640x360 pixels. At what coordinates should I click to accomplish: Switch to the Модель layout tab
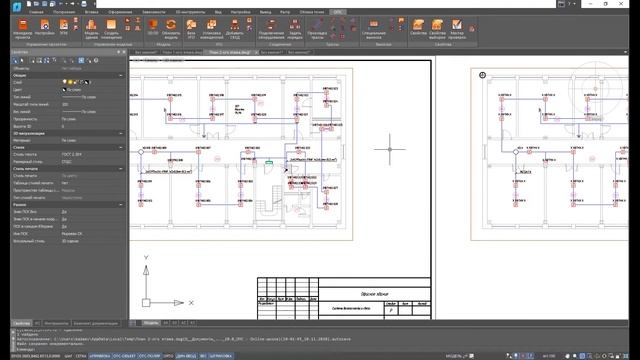point(151,323)
